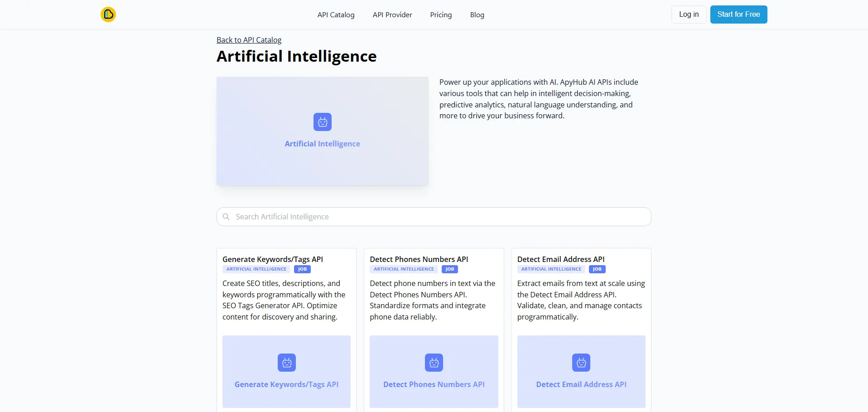The height and width of the screenshot is (412, 868).
Task: Click robot icon in Generate Keywords/Tags card
Action: click(x=287, y=363)
